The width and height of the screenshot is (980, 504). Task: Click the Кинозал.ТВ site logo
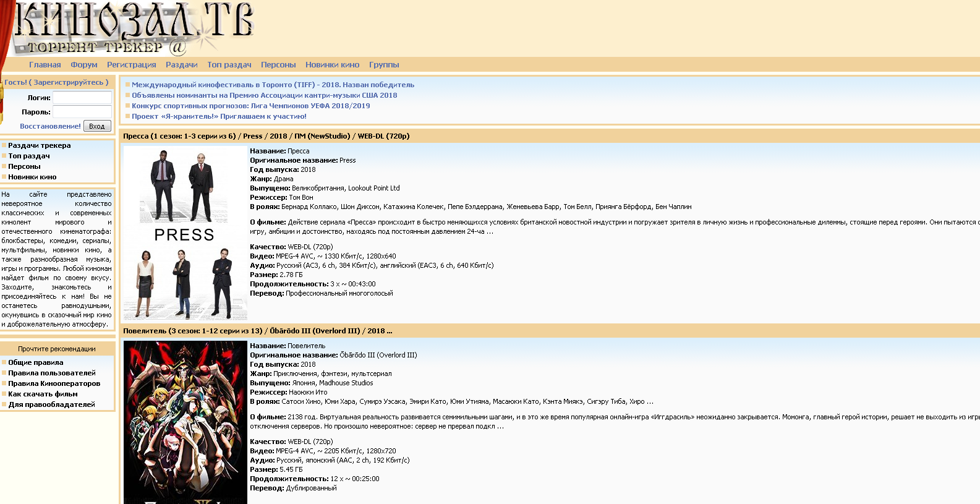tap(133, 28)
